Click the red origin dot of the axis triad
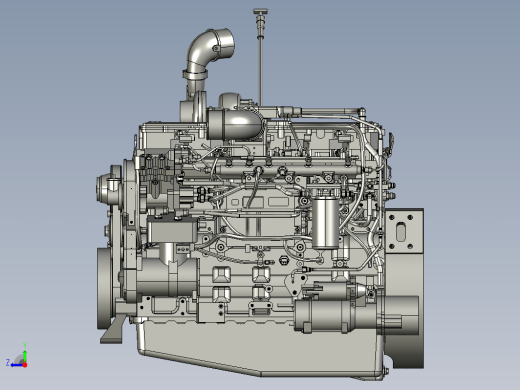The width and height of the screenshot is (520, 390). 25,365
